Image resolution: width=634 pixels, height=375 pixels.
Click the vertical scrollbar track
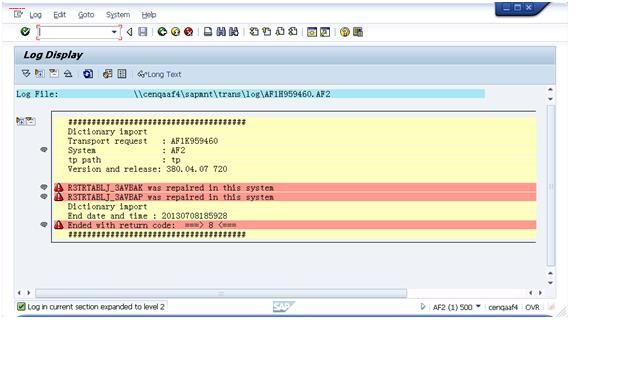[x=550, y=186]
